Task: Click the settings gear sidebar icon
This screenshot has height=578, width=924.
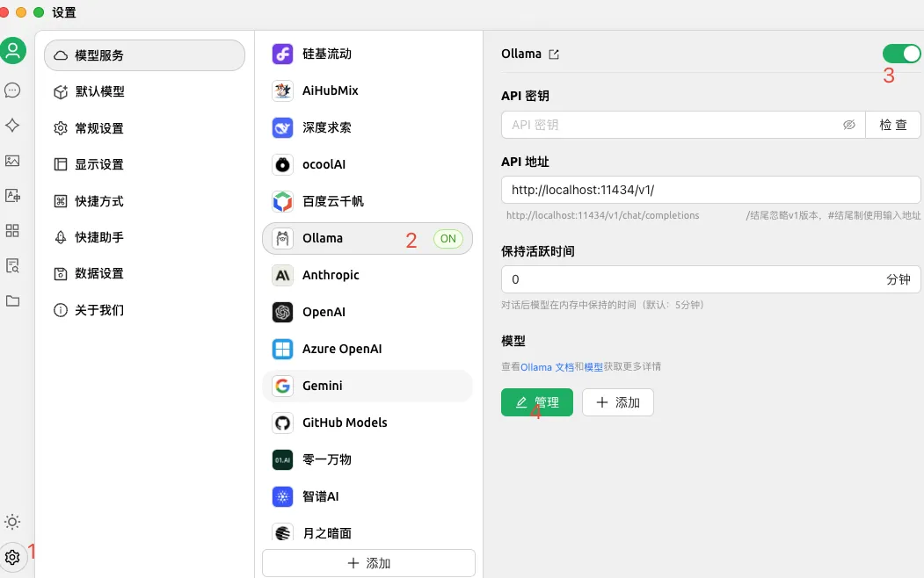Action: [x=12, y=557]
